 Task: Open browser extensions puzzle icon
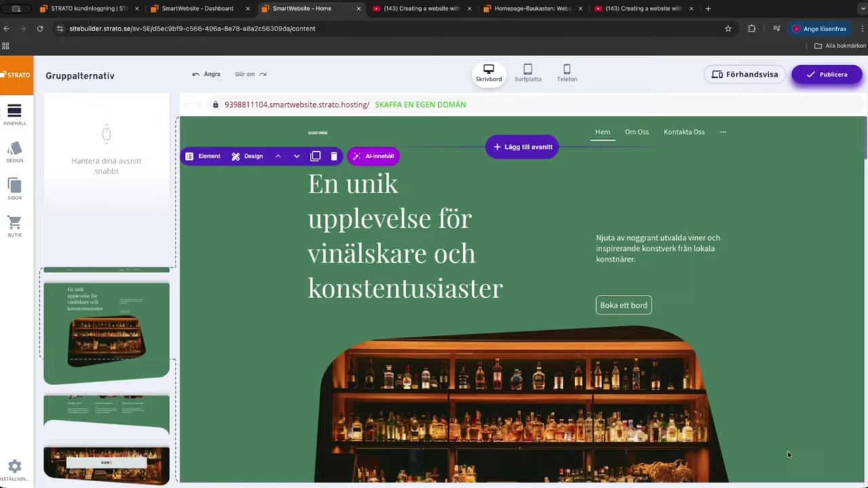[751, 28]
